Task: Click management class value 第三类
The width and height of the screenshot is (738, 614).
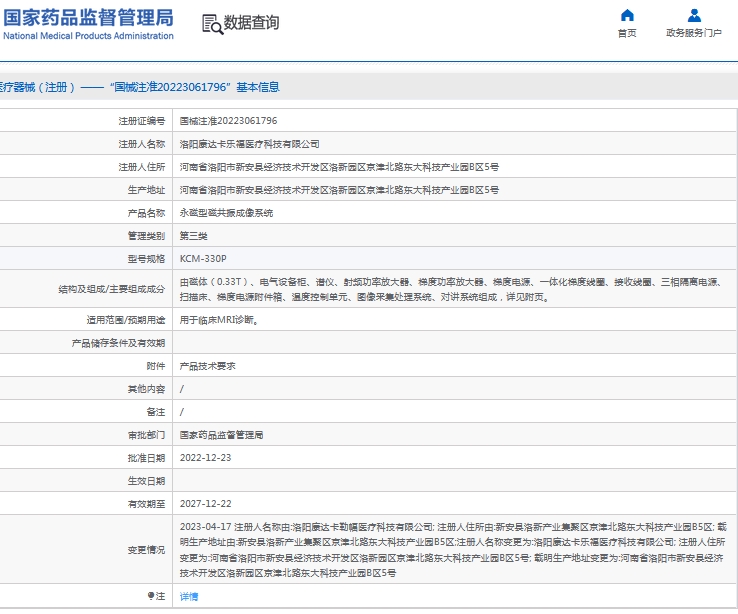Action: (193, 236)
